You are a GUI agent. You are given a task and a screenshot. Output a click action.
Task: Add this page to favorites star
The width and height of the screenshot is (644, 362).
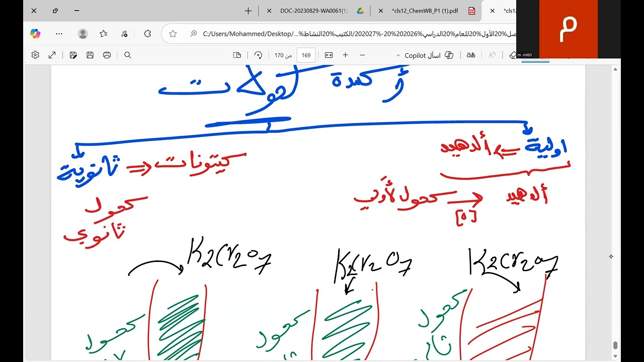(x=173, y=34)
